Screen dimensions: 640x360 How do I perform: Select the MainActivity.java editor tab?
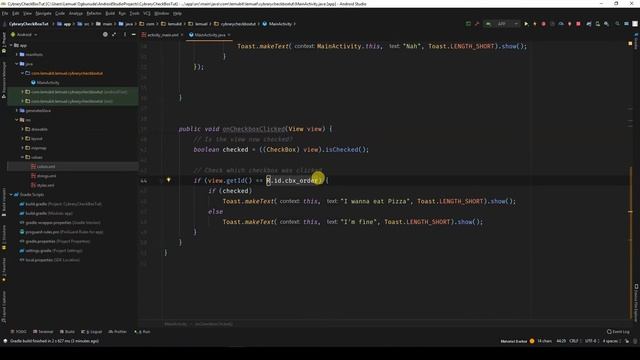(209, 35)
